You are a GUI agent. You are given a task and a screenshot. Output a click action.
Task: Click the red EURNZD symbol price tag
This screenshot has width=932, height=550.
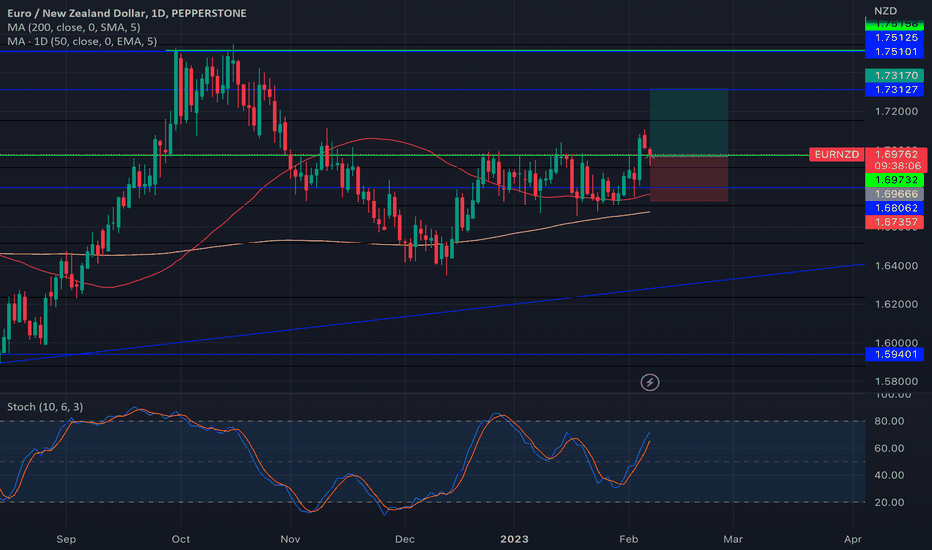(x=836, y=155)
